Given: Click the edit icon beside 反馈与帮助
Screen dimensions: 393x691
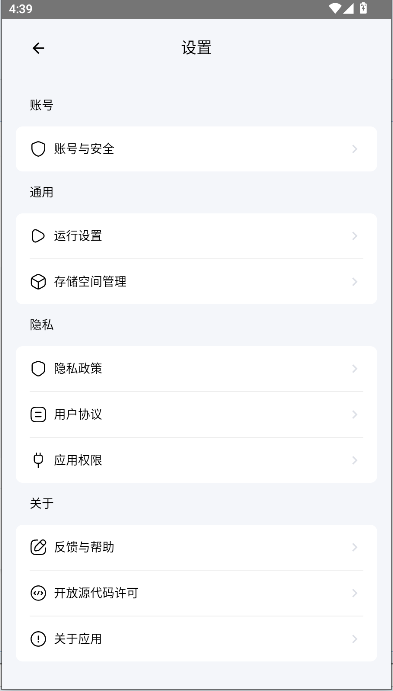Looking at the screenshot, I should click(38, 547).
